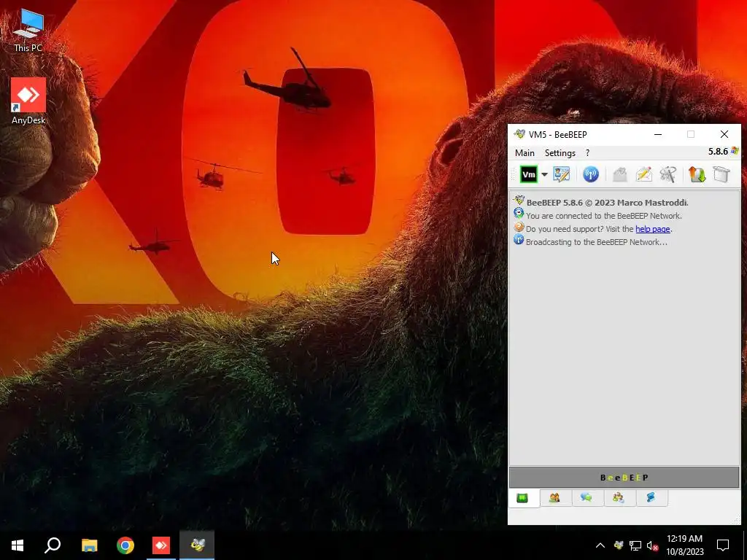Screen dimensions: 747x560
Task: Open network status tray icon
Action: click(635, 545)
